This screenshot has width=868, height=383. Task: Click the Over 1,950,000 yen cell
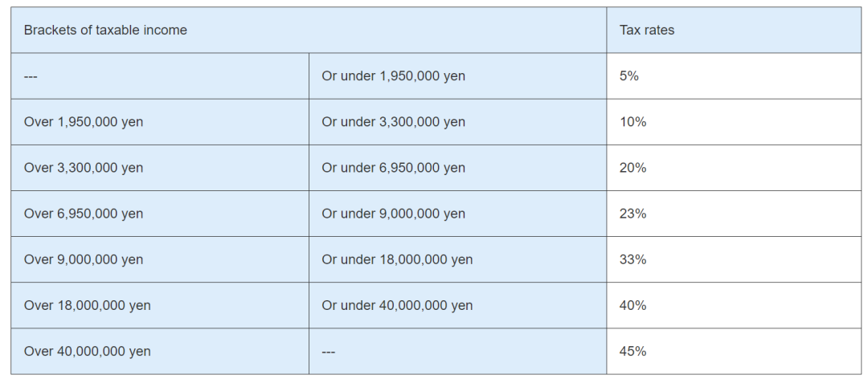pos(160,122)
